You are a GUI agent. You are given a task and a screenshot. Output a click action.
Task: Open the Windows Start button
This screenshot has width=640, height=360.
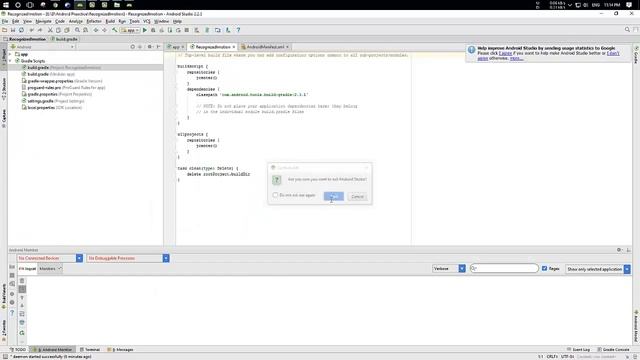click(x=6, y=5)
